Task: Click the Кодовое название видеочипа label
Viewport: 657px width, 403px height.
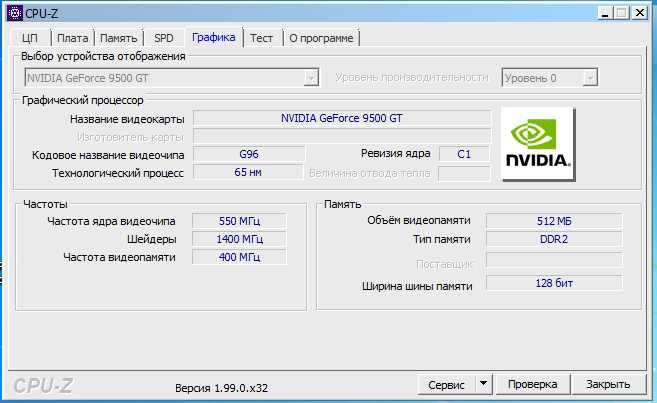Action: click(x=108, y=155)
